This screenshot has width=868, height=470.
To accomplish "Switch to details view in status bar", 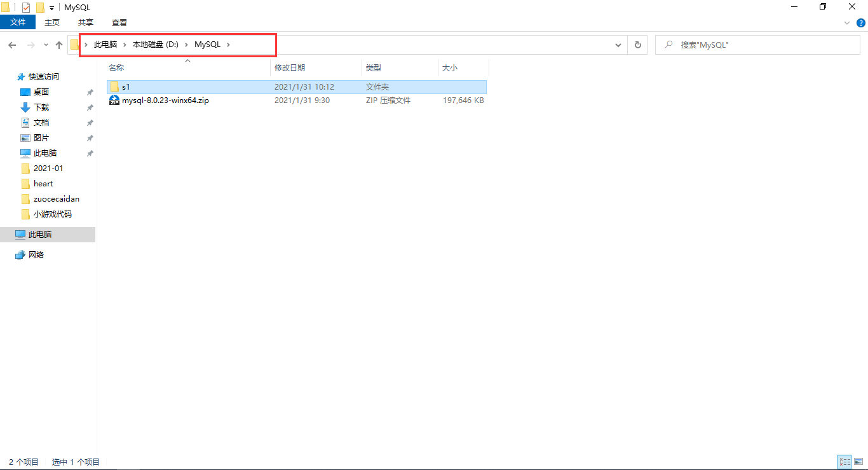I will click(x=844, y=462).
